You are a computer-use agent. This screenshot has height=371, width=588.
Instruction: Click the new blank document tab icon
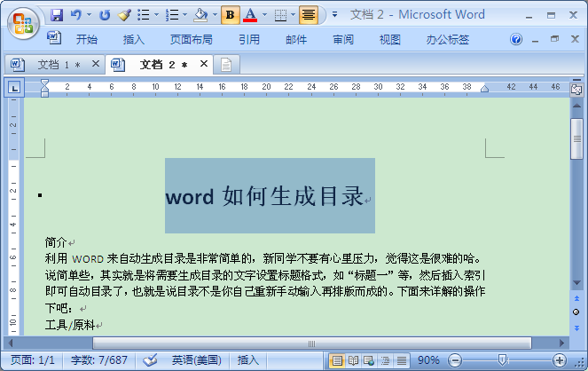tap(226, 65)
